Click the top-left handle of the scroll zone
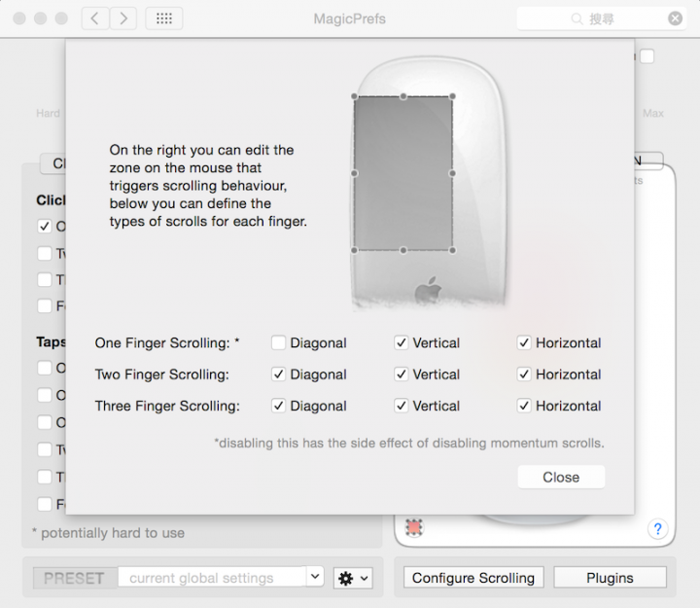700x608 pixels. (x=354, y=96)
